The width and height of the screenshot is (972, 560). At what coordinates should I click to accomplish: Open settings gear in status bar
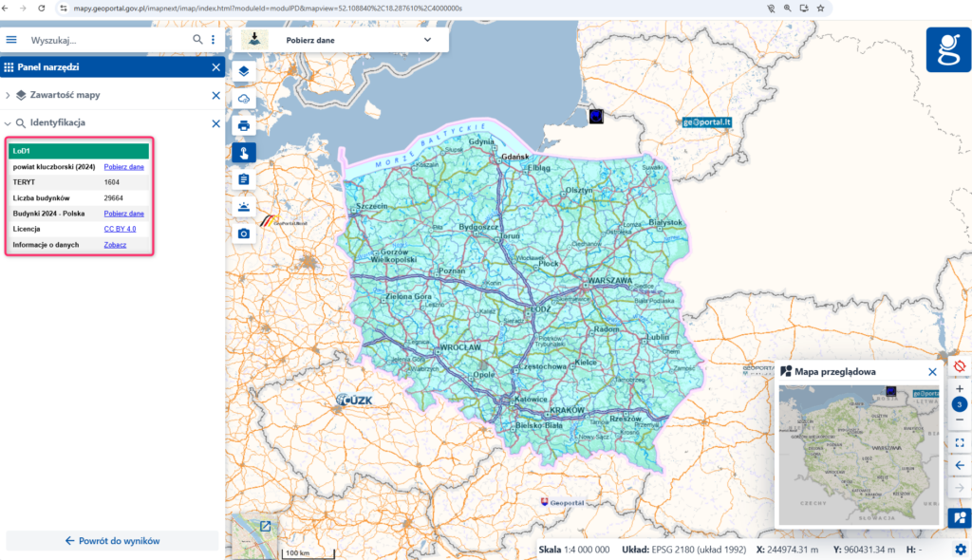coord(961,550)
